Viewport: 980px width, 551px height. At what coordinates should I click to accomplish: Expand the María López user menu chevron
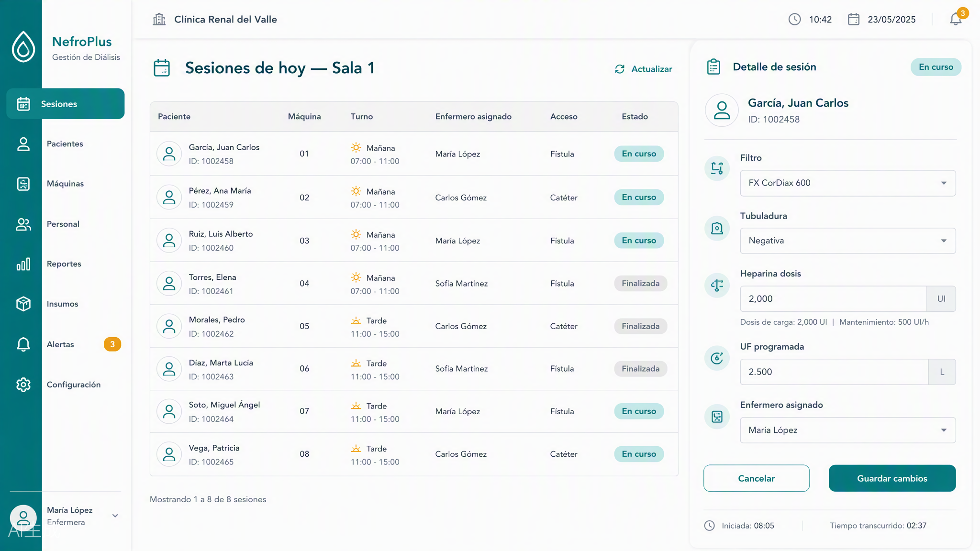coord(115,516)
